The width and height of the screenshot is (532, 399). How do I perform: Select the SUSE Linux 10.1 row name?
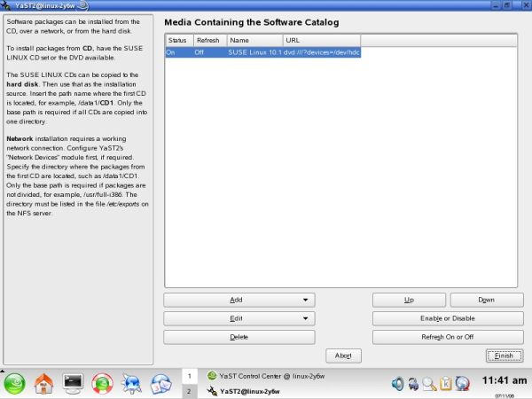tap(254, 52)
